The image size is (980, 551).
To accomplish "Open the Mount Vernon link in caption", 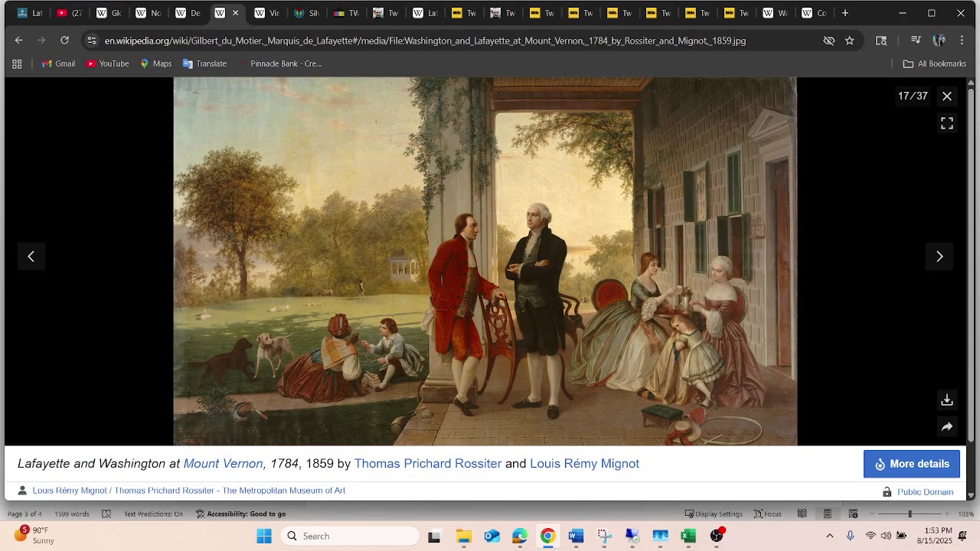I will [223, 464].
